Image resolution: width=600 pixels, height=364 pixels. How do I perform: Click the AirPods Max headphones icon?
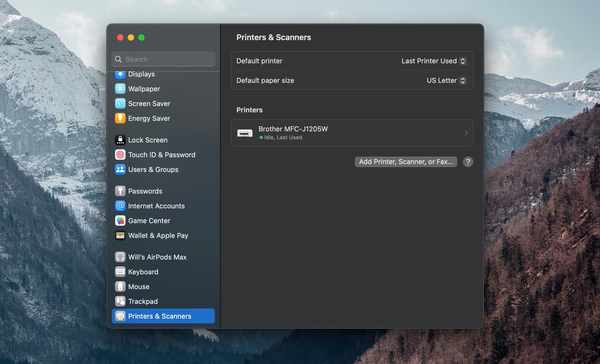pyautogui.click(x=120, y=257)
